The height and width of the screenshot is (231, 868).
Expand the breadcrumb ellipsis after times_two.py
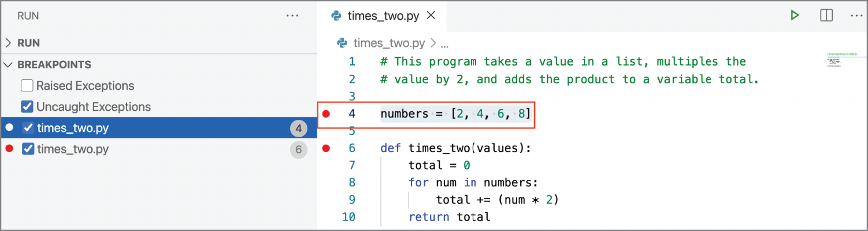pos(445,44)
